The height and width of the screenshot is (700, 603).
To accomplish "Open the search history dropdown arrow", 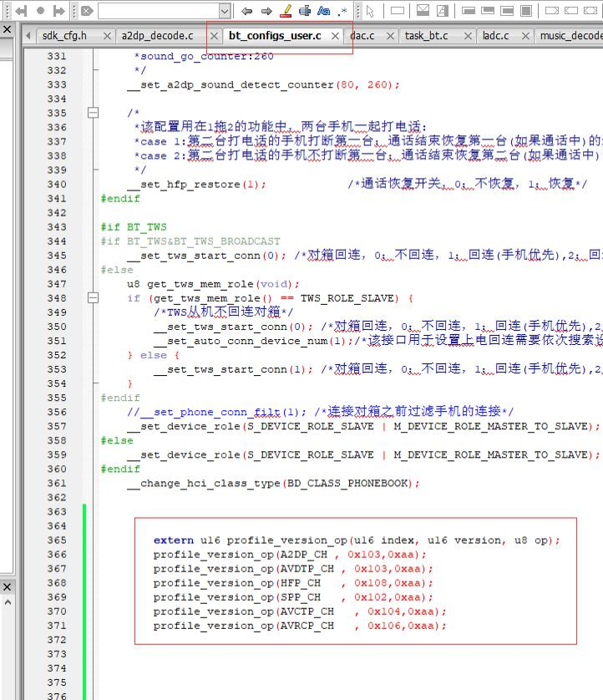I will pyautogui.click(x=225, y=11).
